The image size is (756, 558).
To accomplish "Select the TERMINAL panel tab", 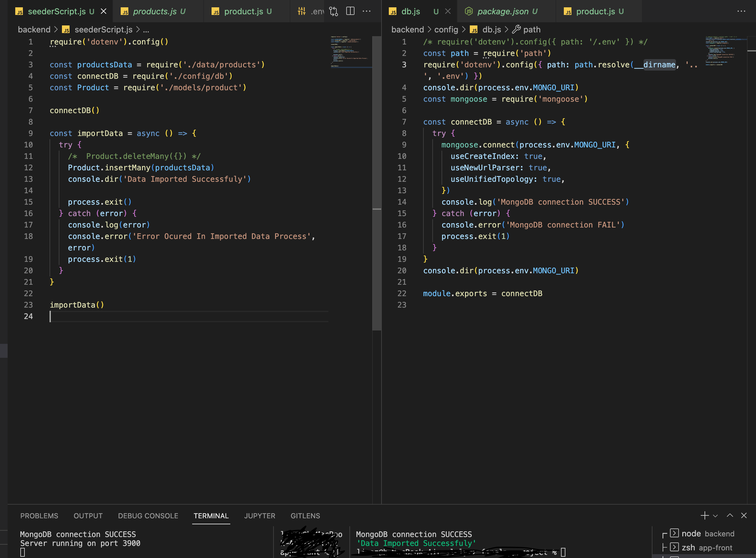I will point(211,516).
